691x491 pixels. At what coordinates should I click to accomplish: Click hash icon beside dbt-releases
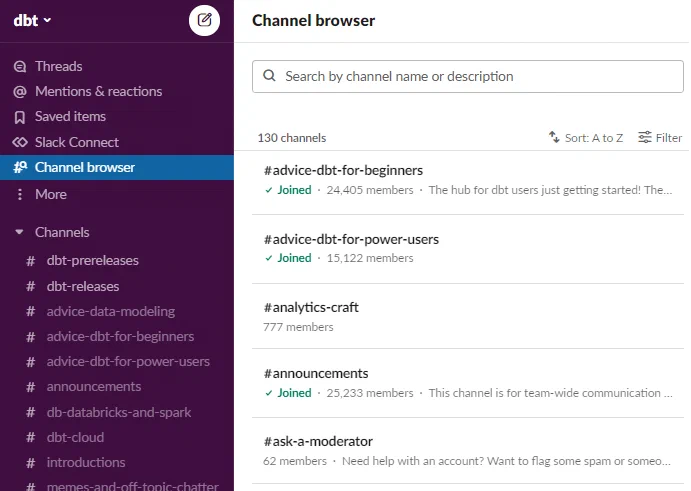[30, 286]
